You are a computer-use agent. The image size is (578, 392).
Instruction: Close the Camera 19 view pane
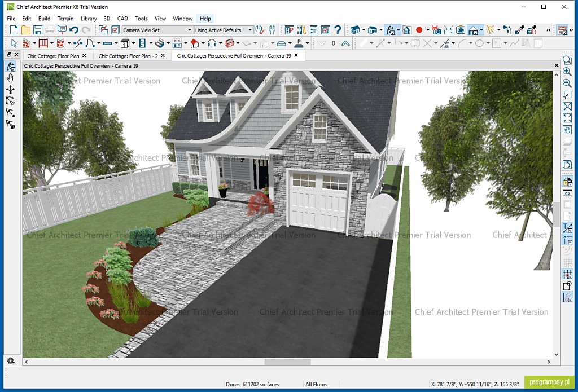point(557,65)
